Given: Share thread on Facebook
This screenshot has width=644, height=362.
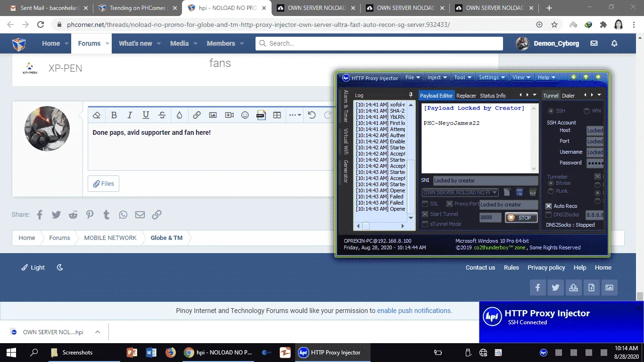Looking at the screenshot, I should tap(40, 214).
